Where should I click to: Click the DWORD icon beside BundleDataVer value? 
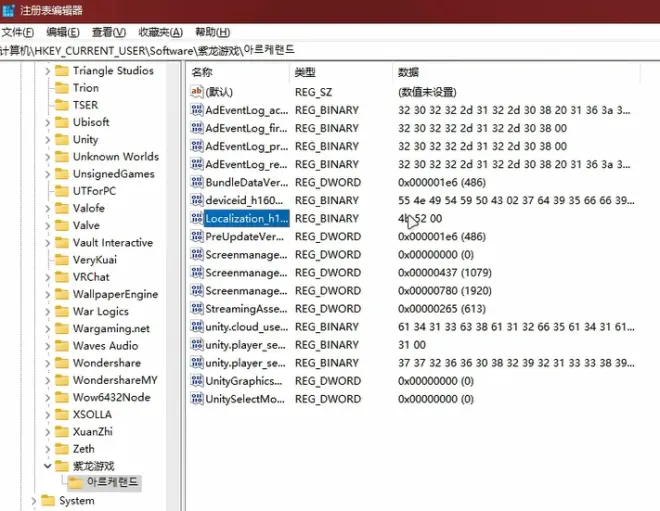point(197,183)
